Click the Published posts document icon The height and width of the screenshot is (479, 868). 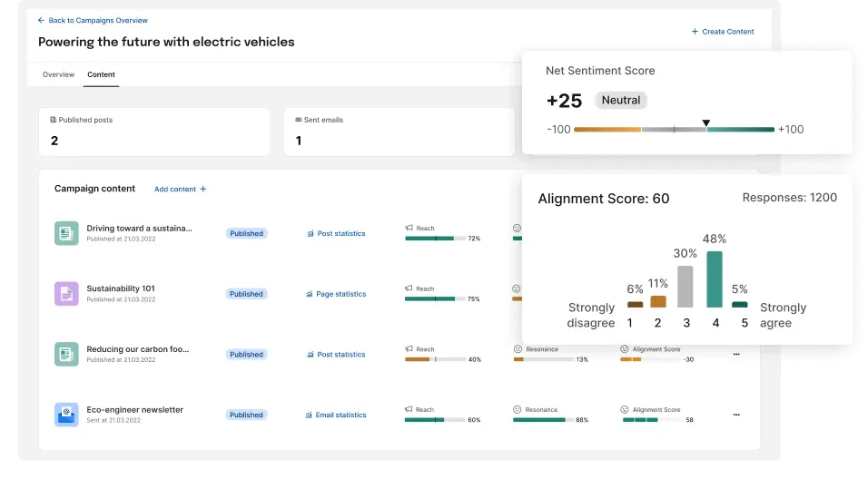pyautogui.click(x=54, y=120)
